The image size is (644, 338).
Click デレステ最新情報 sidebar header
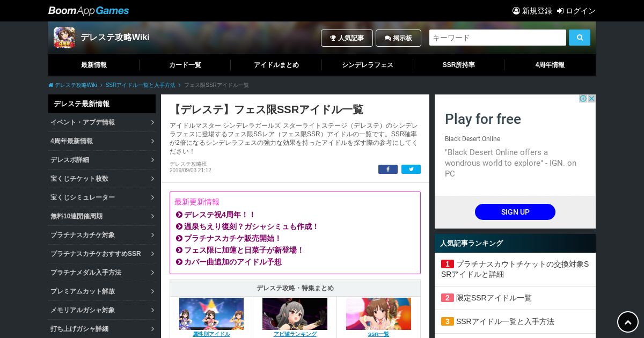tap(102, 104)
